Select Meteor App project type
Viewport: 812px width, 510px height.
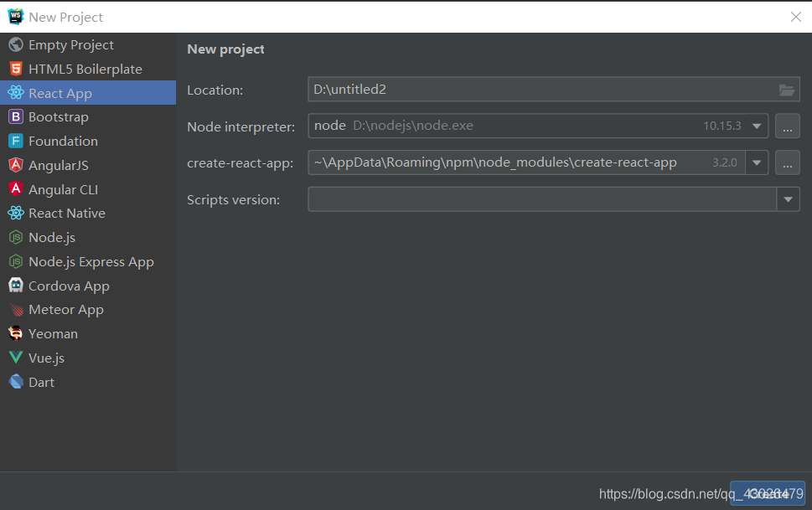pos(88,310)
